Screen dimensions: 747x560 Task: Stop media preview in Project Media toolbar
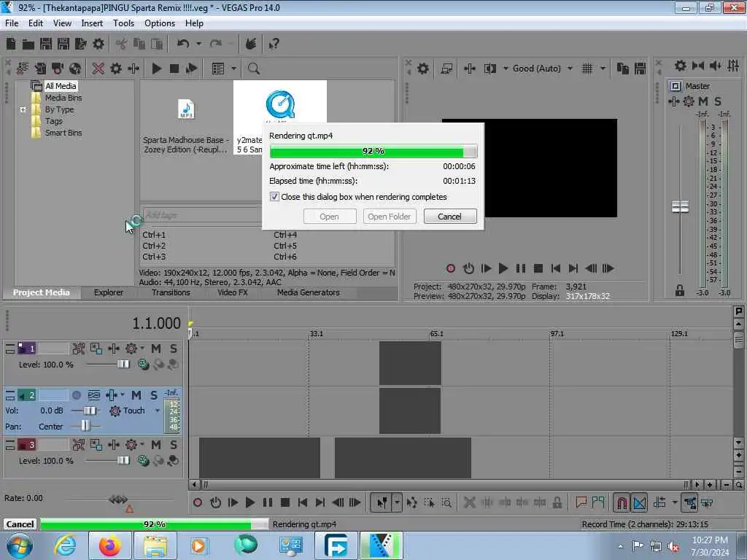(x=174, y=69)
